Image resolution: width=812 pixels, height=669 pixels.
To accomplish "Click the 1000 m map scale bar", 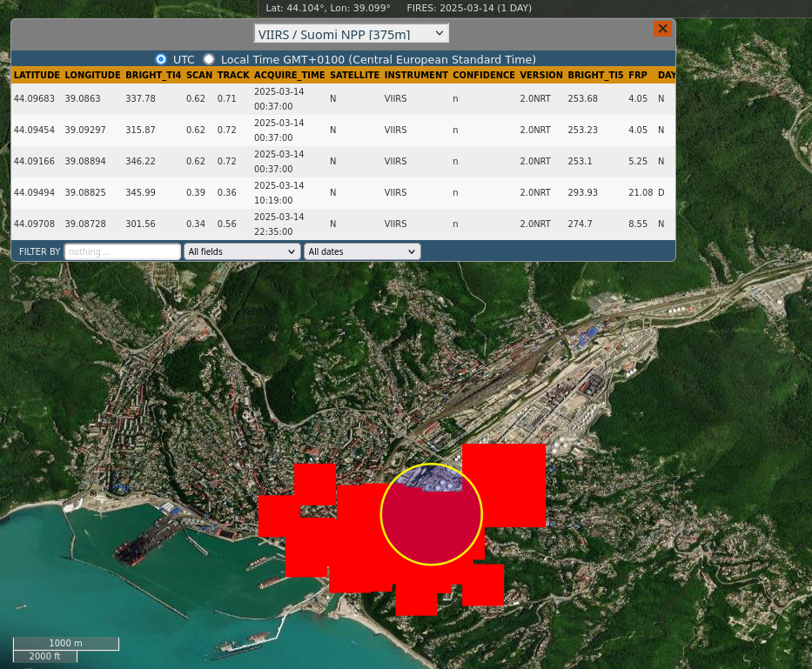I will [x=66, y=644].
